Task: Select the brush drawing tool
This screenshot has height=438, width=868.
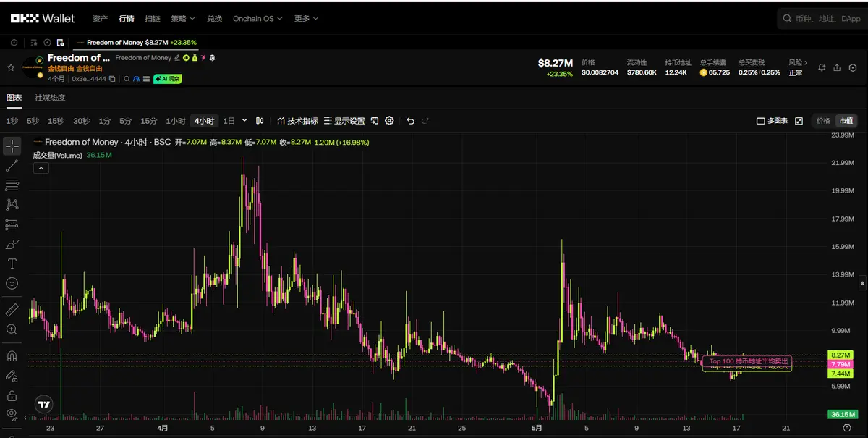Action: [x=12, y=244]
